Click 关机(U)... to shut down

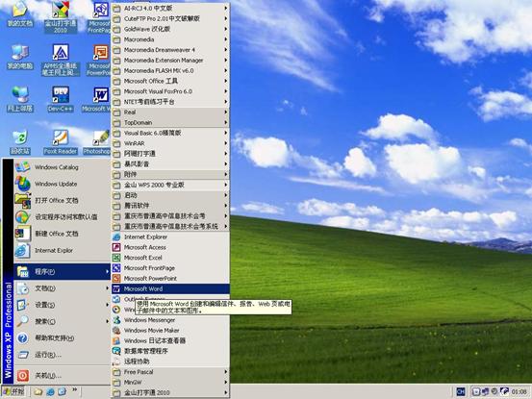point(63,375)
